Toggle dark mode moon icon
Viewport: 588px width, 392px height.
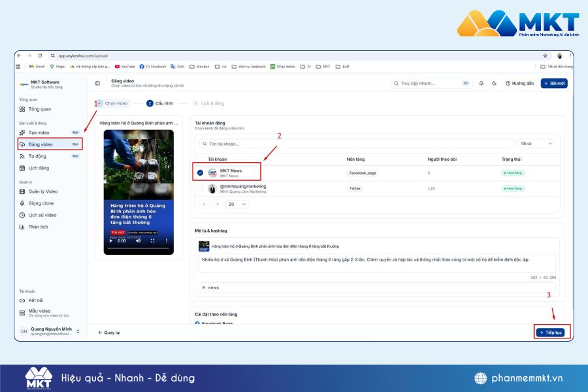(x=495, y=83)
